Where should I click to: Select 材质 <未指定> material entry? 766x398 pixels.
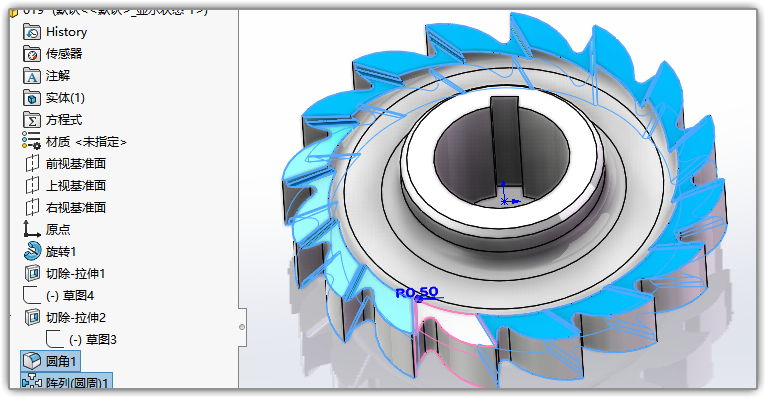click(x=86, y=142)
